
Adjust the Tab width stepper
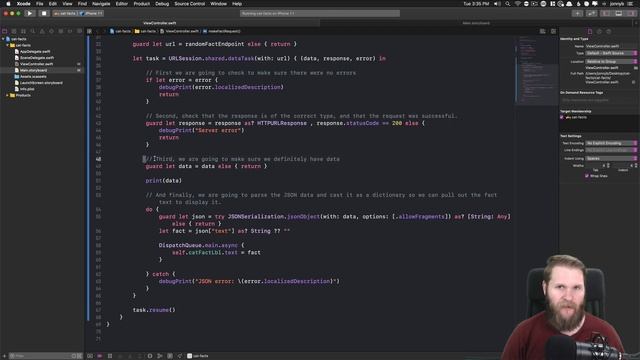coord(609,165)
